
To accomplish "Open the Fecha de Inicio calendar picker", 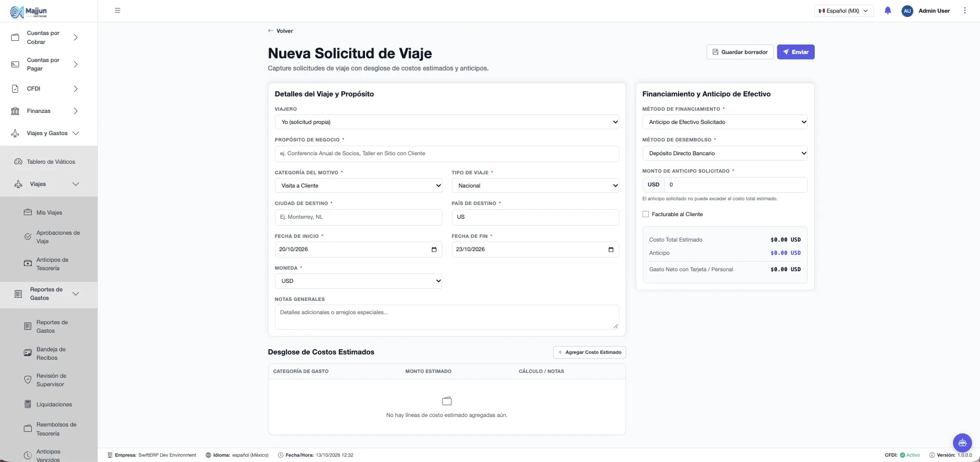I will coord(434,250).
